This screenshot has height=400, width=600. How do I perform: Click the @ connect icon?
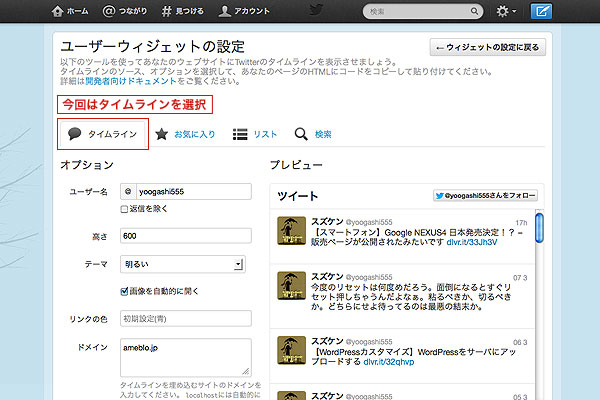tap(109, 11)
